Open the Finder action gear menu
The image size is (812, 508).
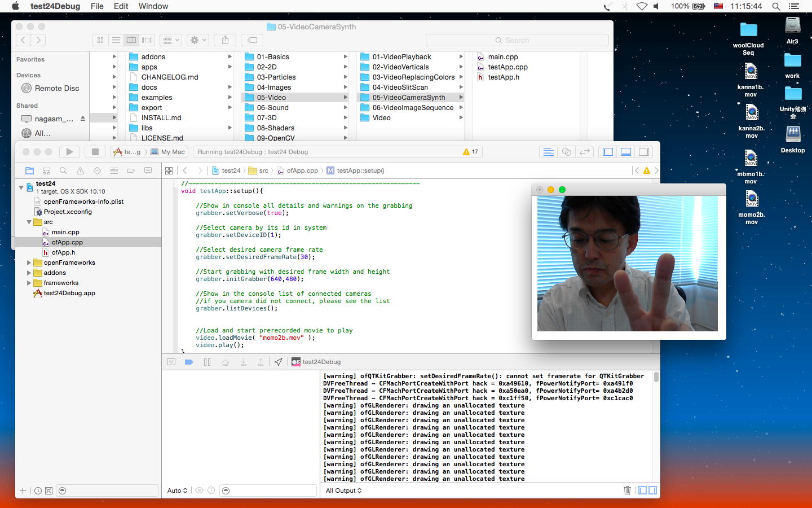pyautogui.click(x=198, y=40)
